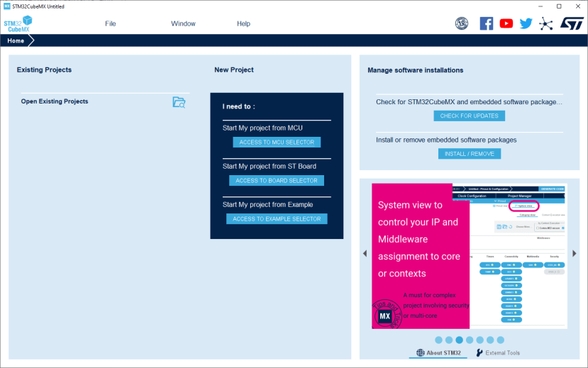Click 'Start My project from MCU' text
The image size is (588, 368).
pyautogui.click(x=262, y=128)
